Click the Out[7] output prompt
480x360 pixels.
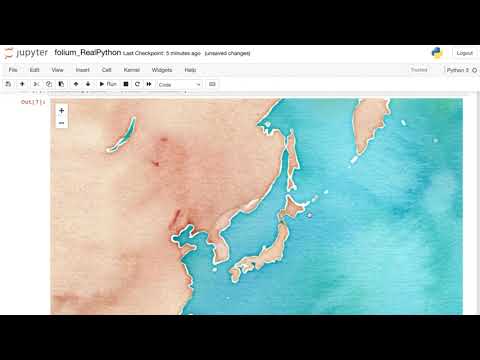coord(33,102)
